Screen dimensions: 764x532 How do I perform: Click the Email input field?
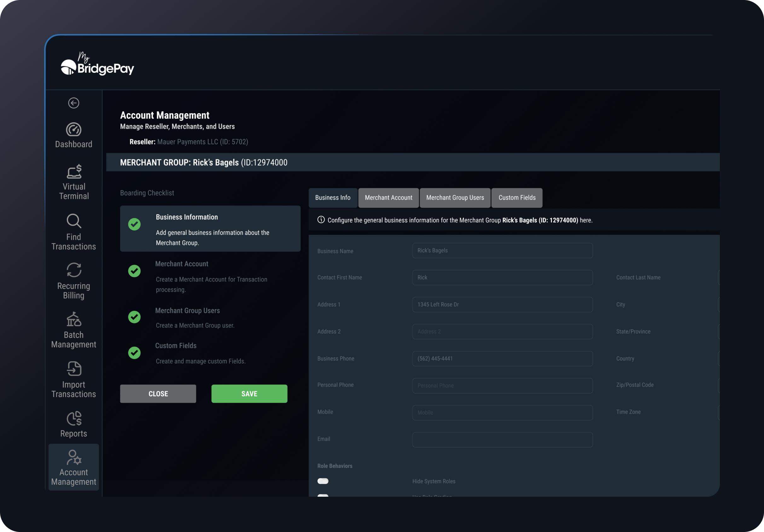click(502, 440)
